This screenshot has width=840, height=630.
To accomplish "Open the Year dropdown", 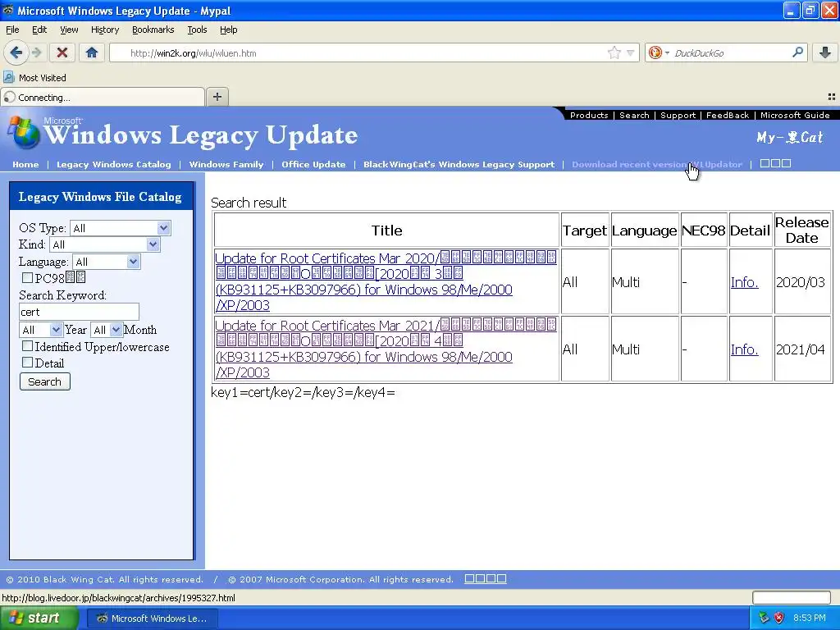I will [41, 330].
